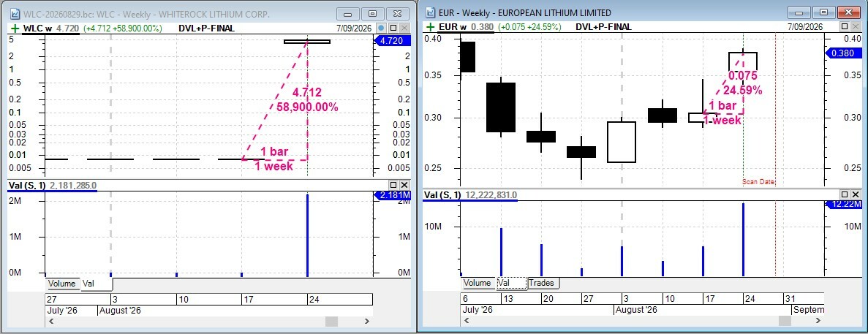
Task: Click the 12.22M value flag in EUR pane
Action: coord(843,204)
